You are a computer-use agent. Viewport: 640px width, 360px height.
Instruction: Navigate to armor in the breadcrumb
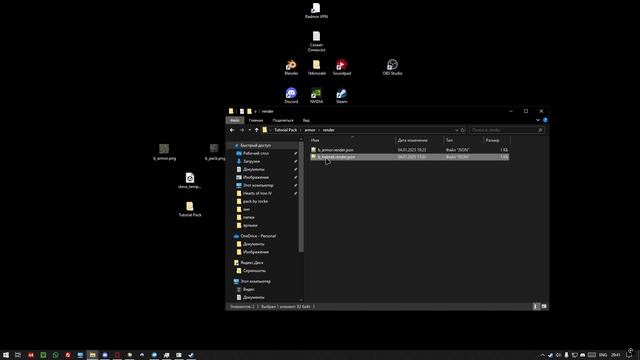pyautogui.click(x=310, y=130)
